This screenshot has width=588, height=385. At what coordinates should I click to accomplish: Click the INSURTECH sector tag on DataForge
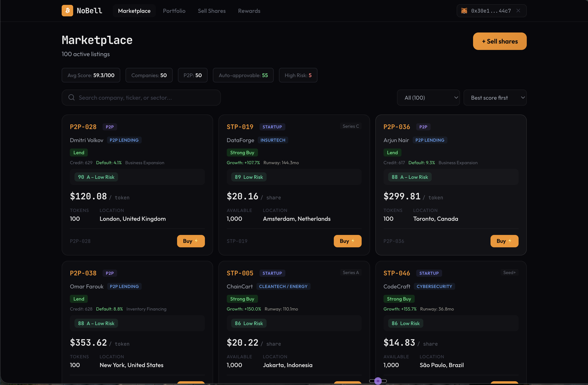click(273, 140)
